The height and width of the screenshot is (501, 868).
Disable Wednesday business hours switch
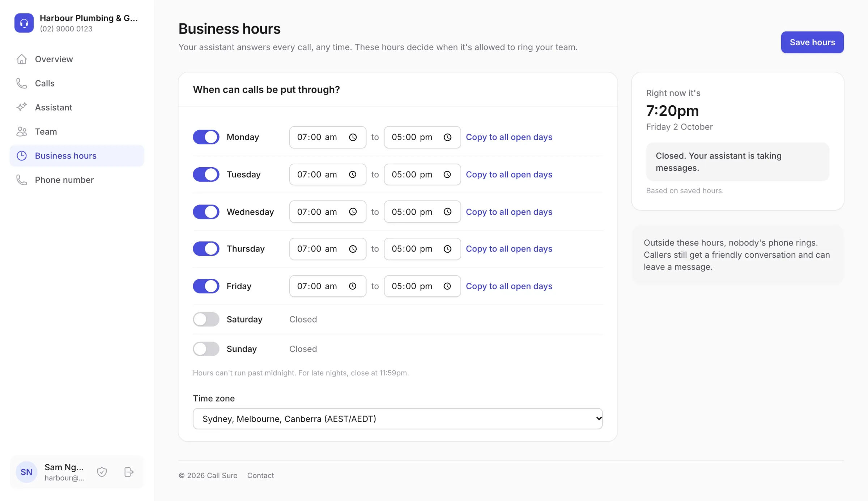point(206,212)
